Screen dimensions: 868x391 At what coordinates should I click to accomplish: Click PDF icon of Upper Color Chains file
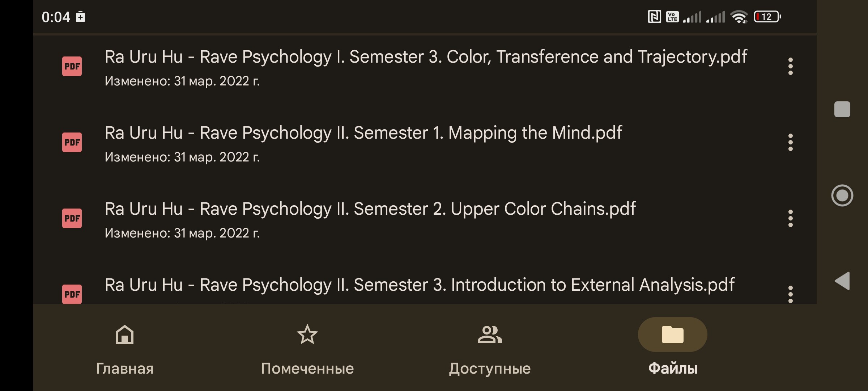click(x=72, y=218)
